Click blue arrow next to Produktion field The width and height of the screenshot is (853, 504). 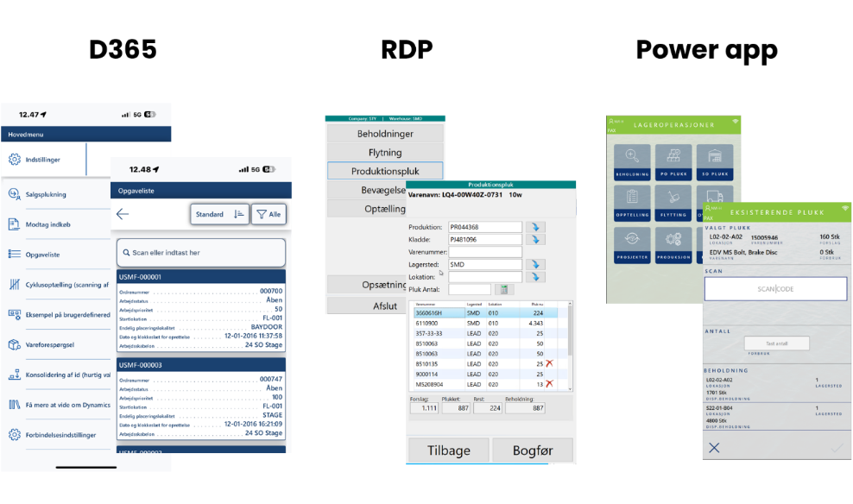point(535,227)
